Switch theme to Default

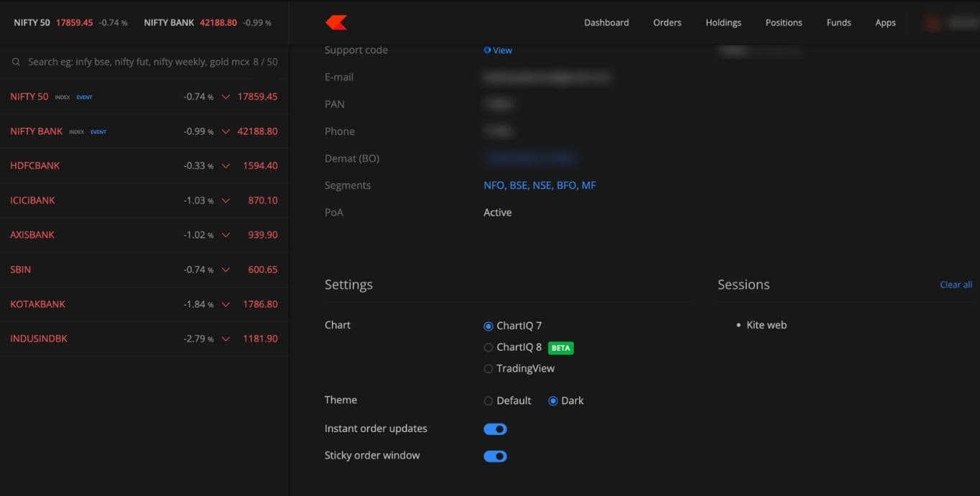click(x=489, y=401)
